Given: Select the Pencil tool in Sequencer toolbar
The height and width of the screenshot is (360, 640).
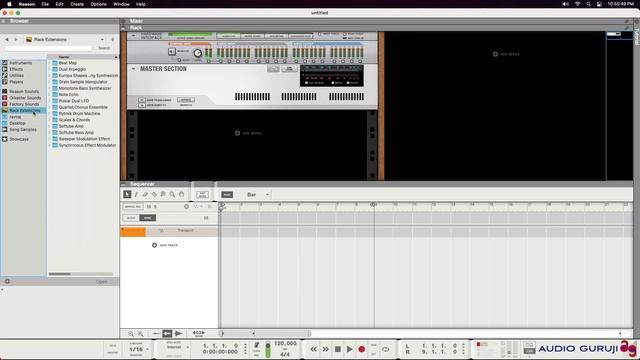Looking at the screenshot, I should pyautogui.click(x=136, y=194).
